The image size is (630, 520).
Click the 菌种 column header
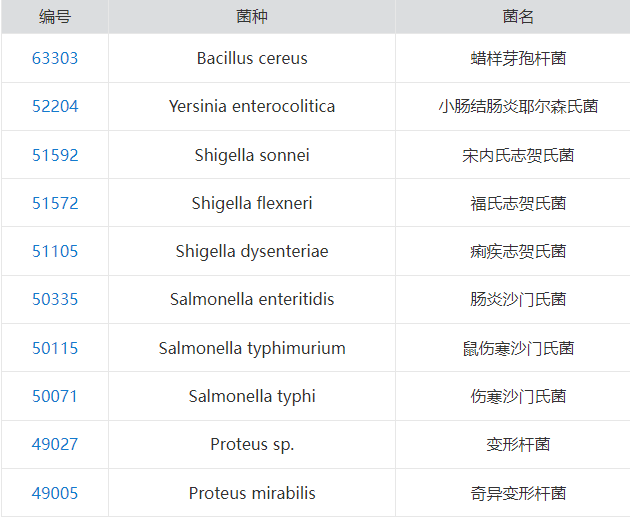point(252,17)
